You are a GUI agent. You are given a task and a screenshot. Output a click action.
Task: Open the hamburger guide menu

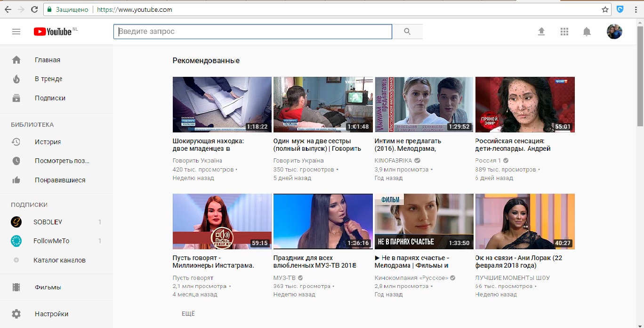16,32
